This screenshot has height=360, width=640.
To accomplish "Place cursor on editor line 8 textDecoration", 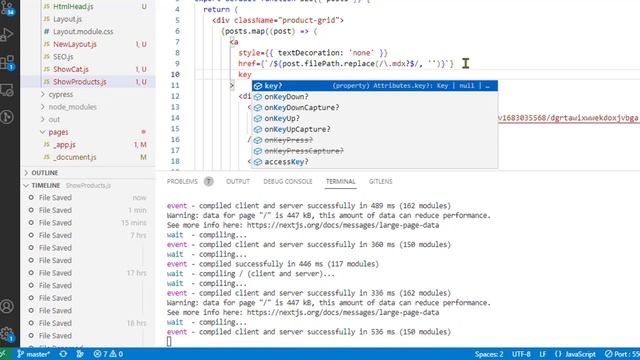I will click(309, 53).
